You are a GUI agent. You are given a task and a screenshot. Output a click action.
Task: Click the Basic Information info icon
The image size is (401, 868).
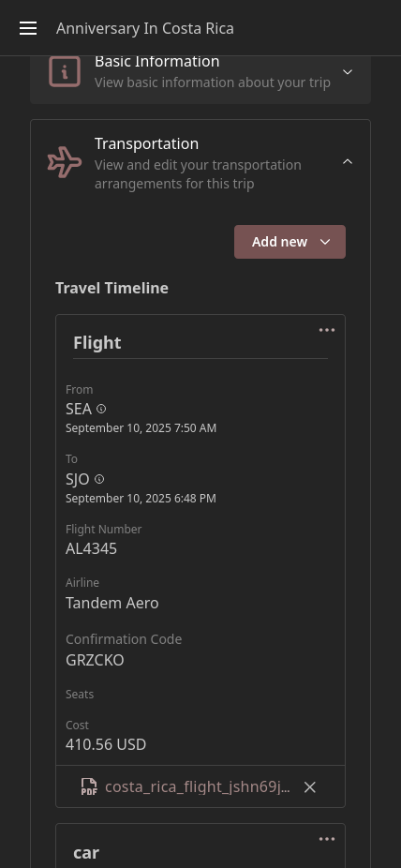click(x=65, y=71)
